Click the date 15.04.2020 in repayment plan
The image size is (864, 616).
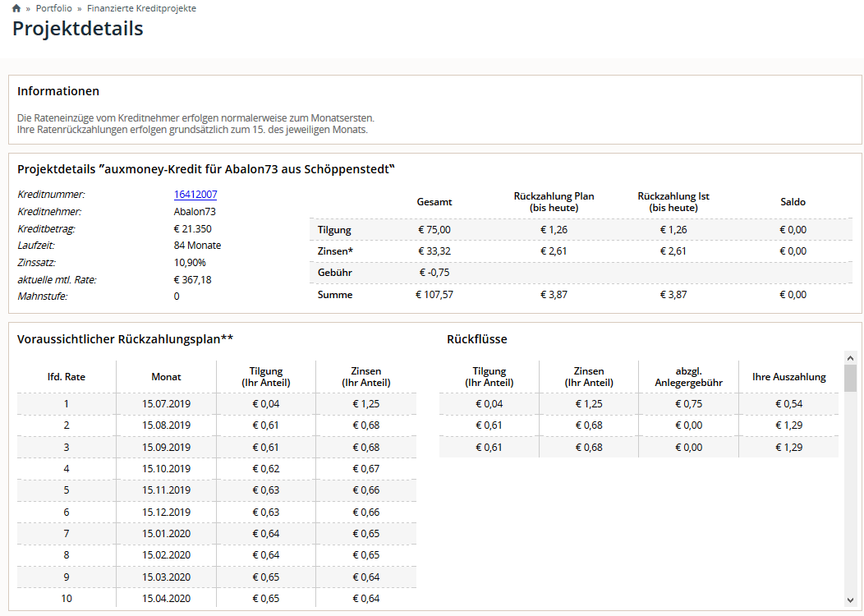pyautogui.click(x=167, y=599)
